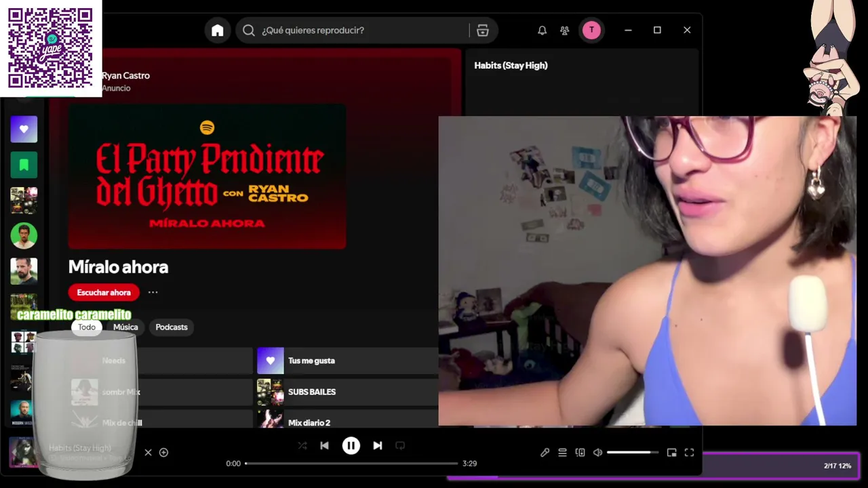
Task: Open the collage playlist below the bookmark tile
Action: pos(24,200)
